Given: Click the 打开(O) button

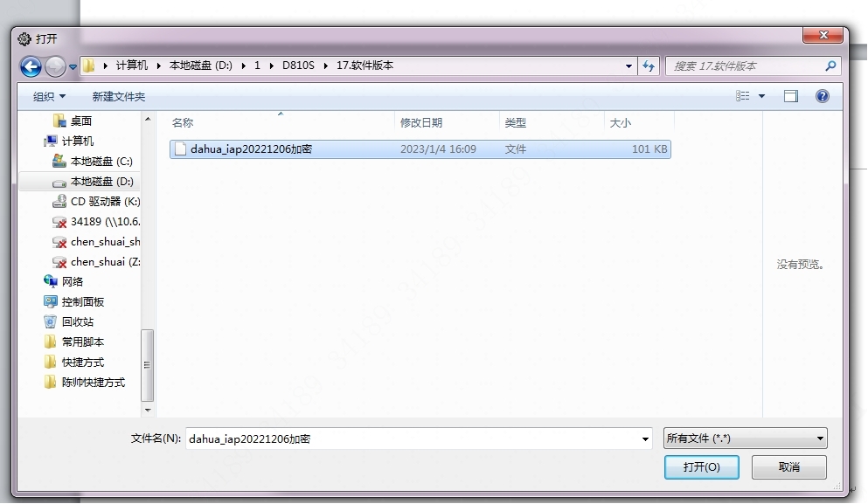Looking at the screenshot, I should coord(701,467).
